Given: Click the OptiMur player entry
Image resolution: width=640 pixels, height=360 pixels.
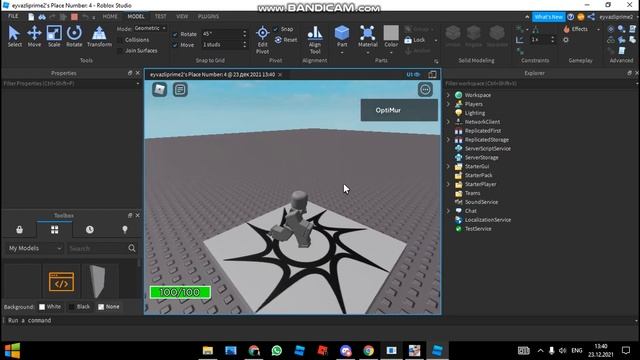Looking at the screenshot, I should 399,110.
